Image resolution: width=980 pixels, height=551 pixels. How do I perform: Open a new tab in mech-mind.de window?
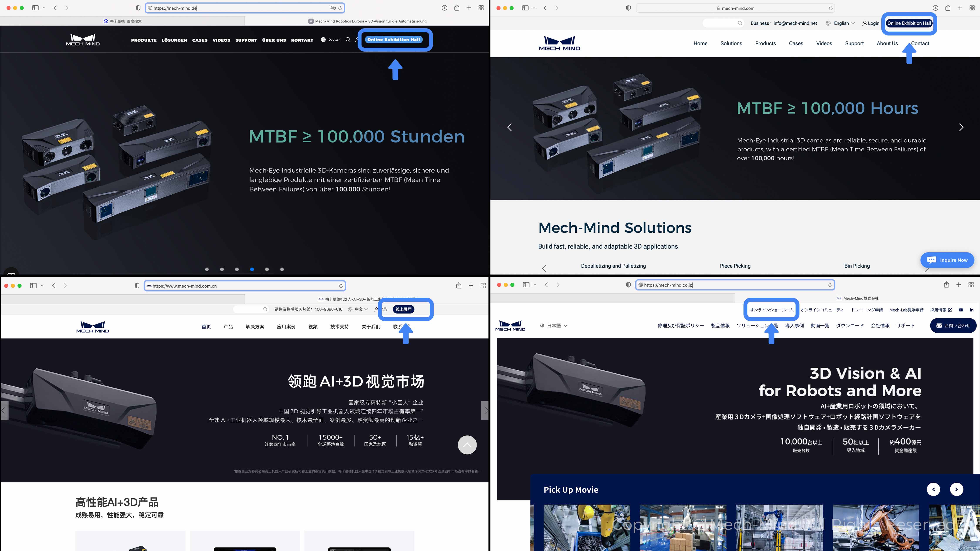point(469,8)
